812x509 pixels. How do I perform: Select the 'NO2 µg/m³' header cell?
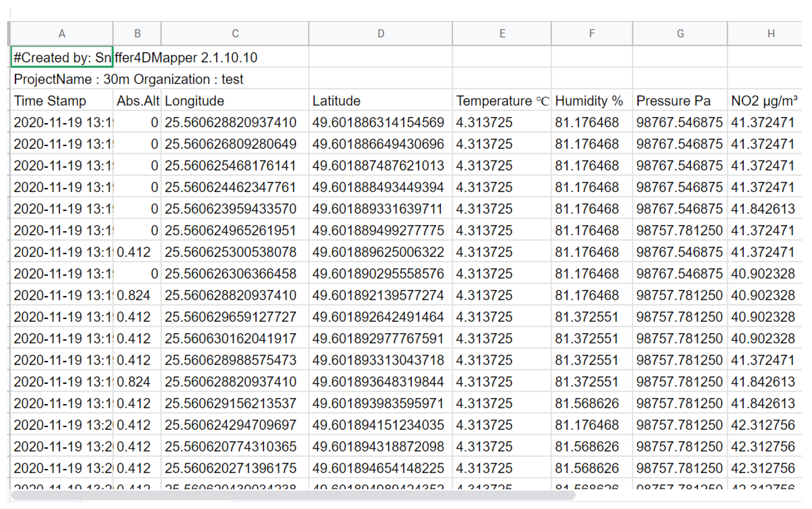pos(765,101)
